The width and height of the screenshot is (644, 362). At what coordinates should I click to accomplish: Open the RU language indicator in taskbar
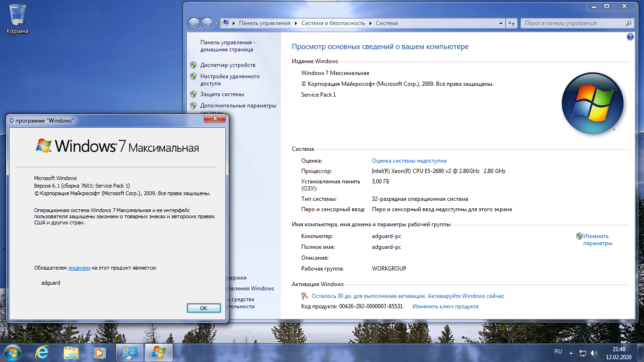[558, 352]
